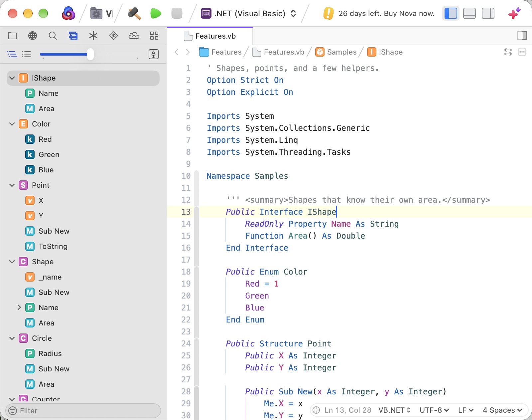Viewport: 532px width, 420px height.
Task: Toggle the right sidebar visibility
Action: click(488, 14)
